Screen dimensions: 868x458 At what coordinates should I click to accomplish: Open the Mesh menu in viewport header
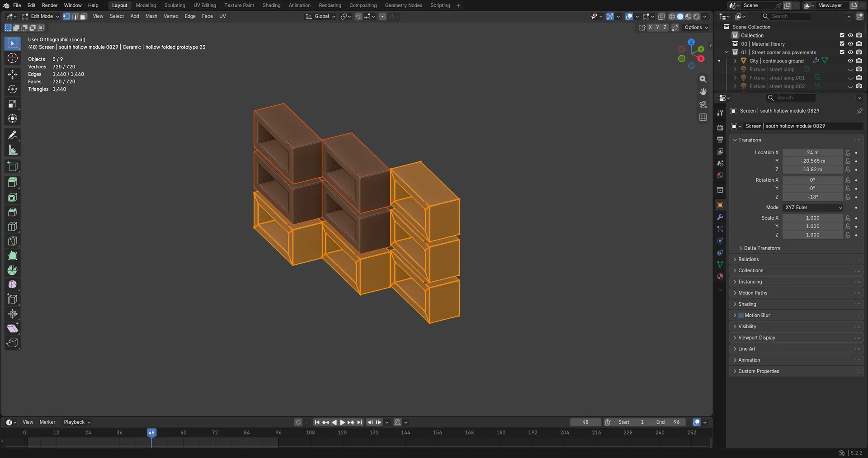click(x=151, y=16)
